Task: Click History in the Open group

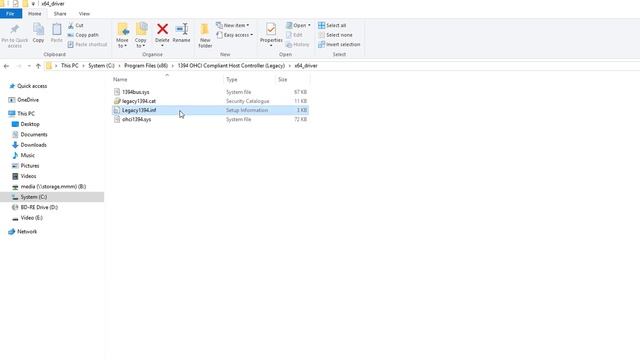Action: pyautogui.click(x=298, y=44)
